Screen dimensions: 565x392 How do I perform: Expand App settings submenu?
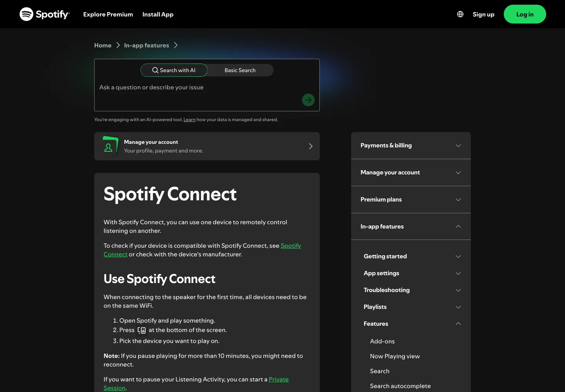(412, 273)
